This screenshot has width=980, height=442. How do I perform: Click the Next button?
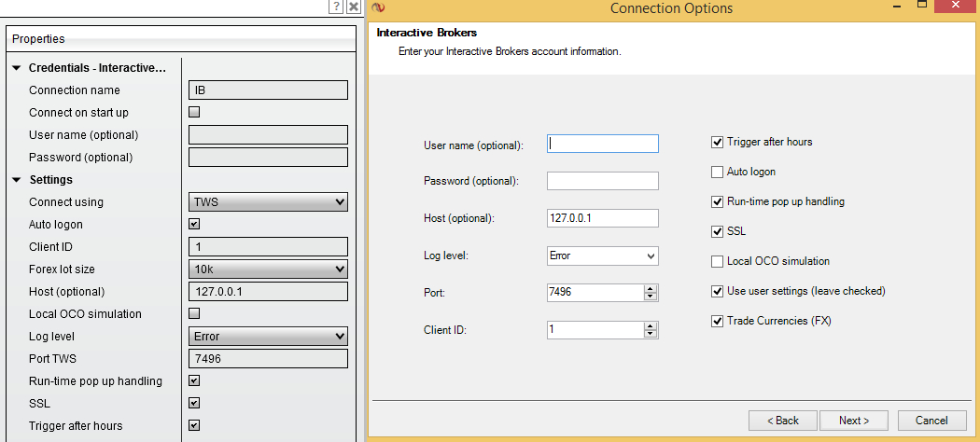tap(854, 421)
